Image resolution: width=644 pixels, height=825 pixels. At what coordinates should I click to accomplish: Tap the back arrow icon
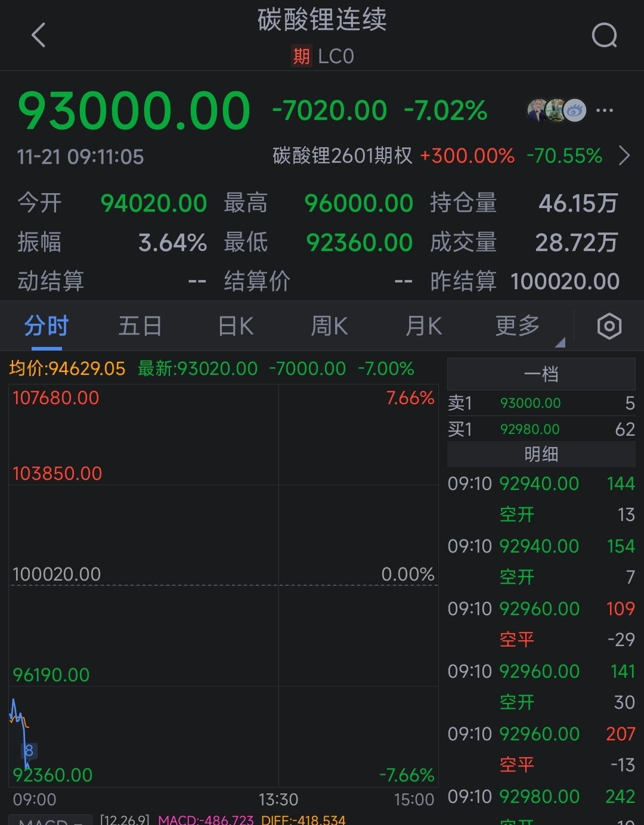[x=39, y=35]
